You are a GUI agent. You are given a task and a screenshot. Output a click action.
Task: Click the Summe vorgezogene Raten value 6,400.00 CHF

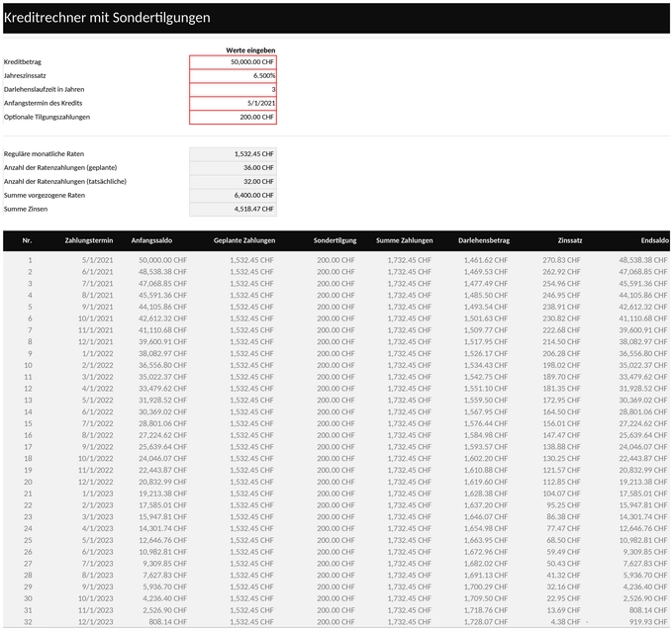coord(233,195)
